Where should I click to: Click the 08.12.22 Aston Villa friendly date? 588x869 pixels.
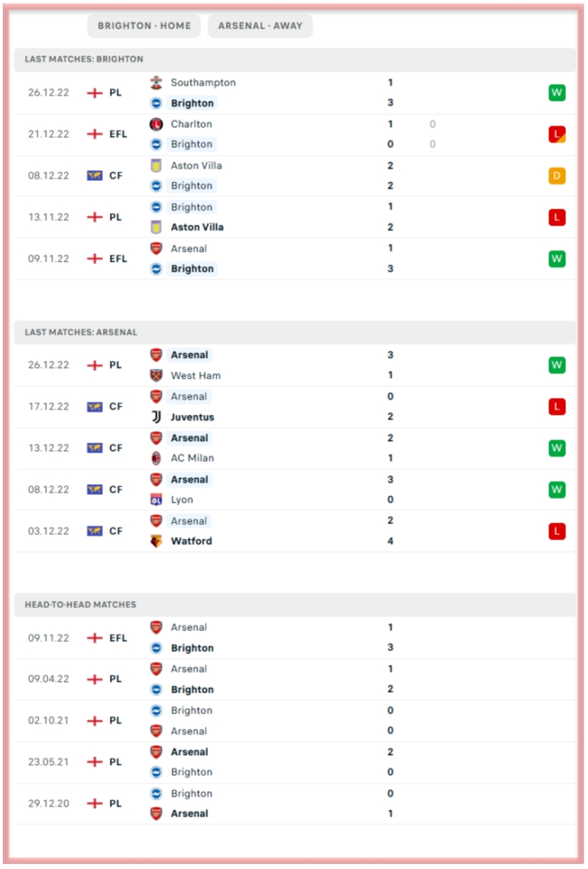point(48,176)
